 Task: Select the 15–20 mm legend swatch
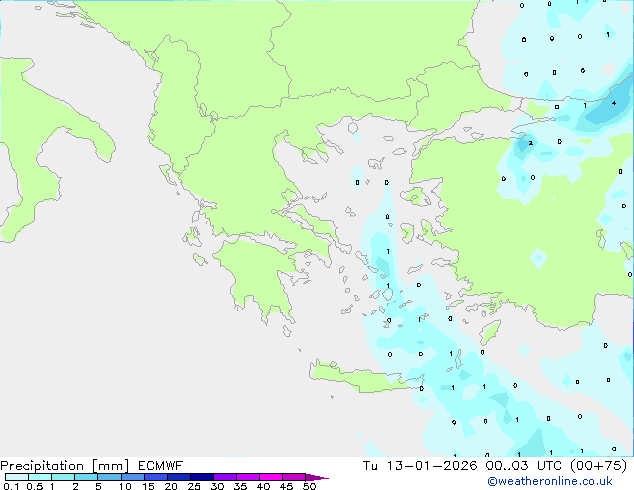click(156, 477)
